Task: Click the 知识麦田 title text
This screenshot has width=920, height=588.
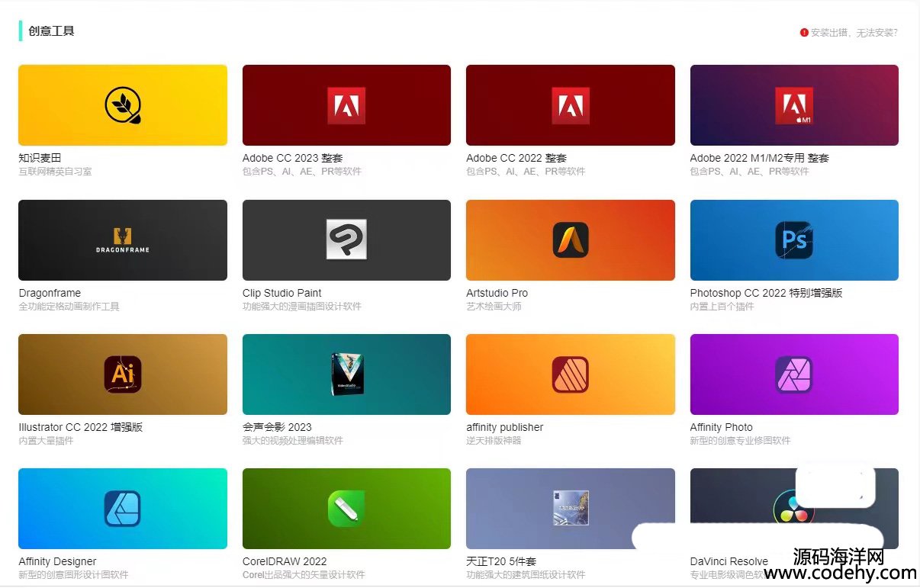Action: click(x=40, y=158)
